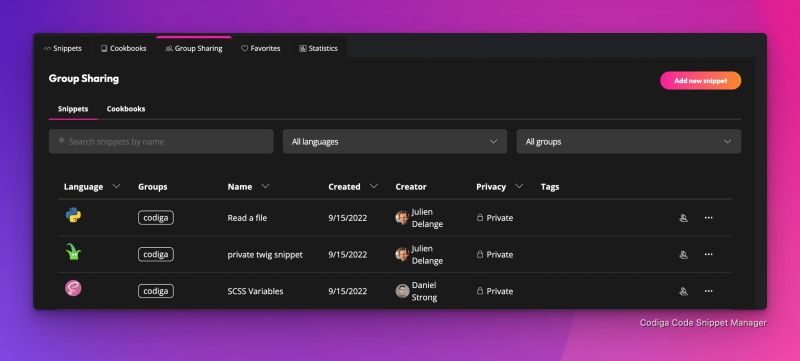Click Add new snippet button
The width and height of the screenshot is (800, 361).
pyautogui.click(x=701, y=81)
